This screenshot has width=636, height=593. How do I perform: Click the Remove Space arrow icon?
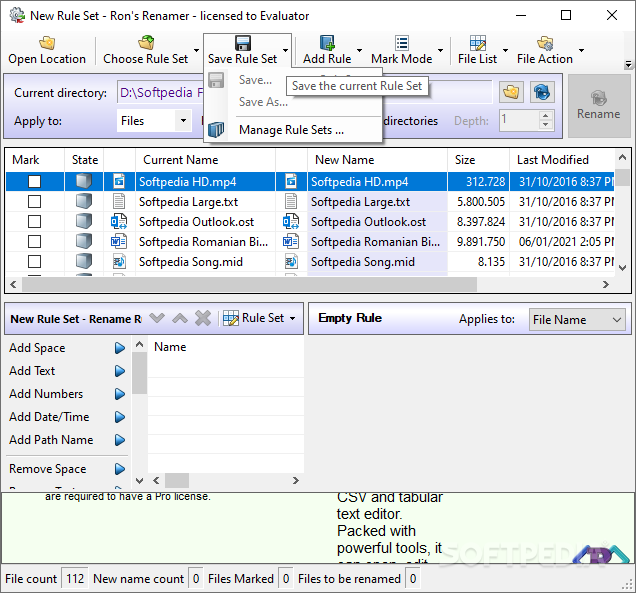[120, 469]
